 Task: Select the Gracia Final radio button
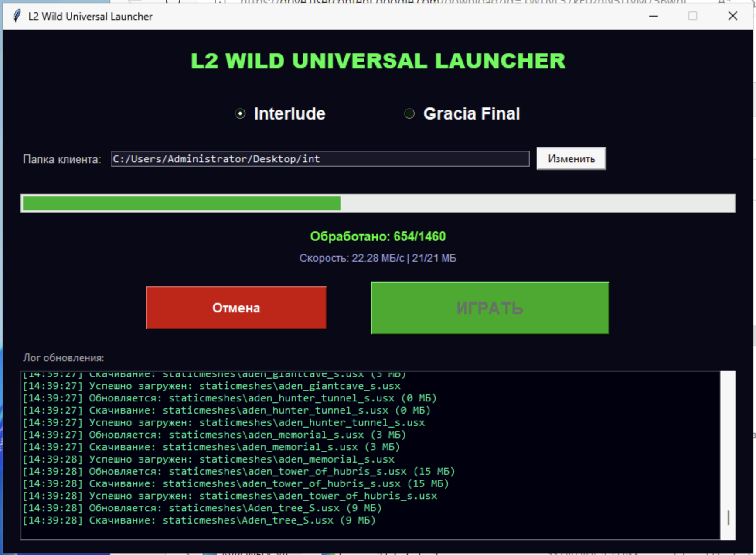pos(409,114)
